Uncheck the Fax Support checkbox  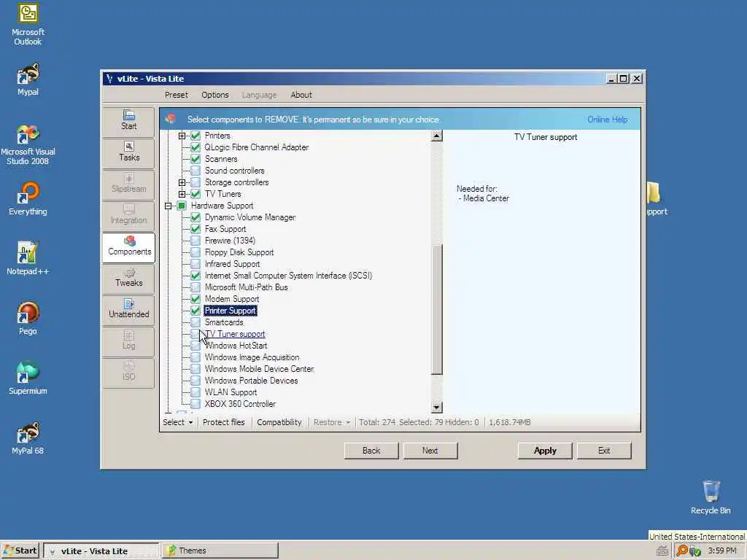[x=196, y=229]
